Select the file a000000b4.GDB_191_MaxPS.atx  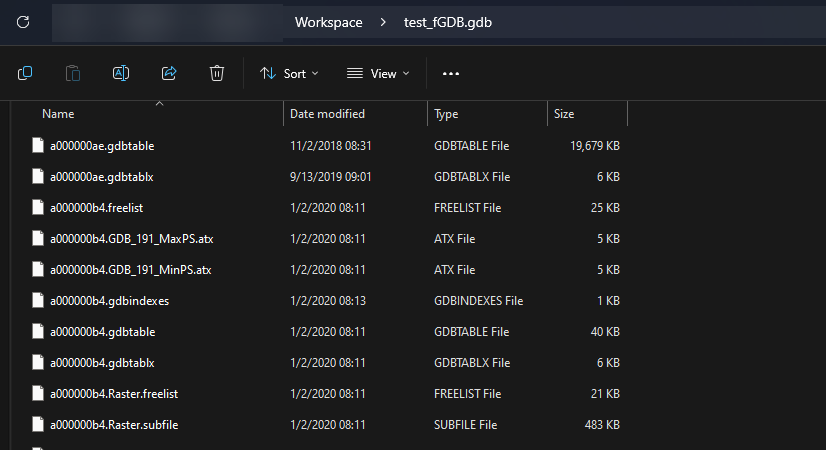(132, 239)
